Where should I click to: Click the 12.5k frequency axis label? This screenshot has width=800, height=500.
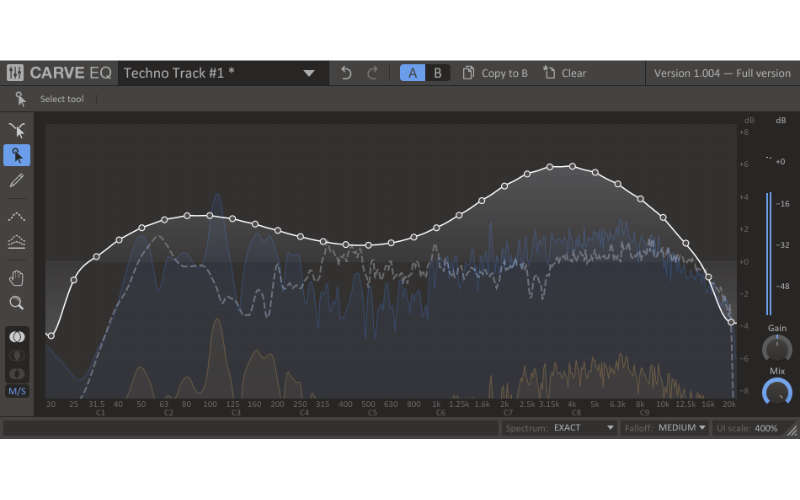point(685,404)
